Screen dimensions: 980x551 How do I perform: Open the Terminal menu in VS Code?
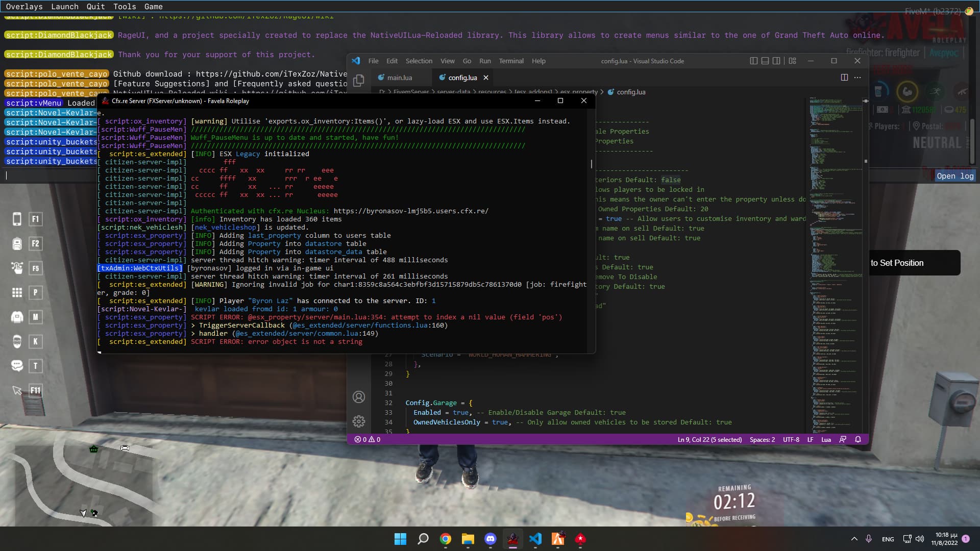(511, 61)
